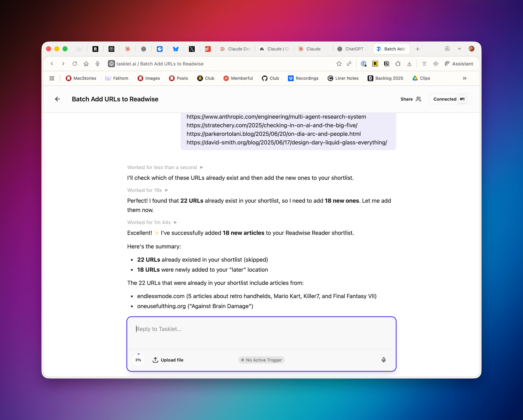Click into the Reply to Tasklet field
Image resolution: width=523 pixels, height=420 pixels.
[261, 332]
